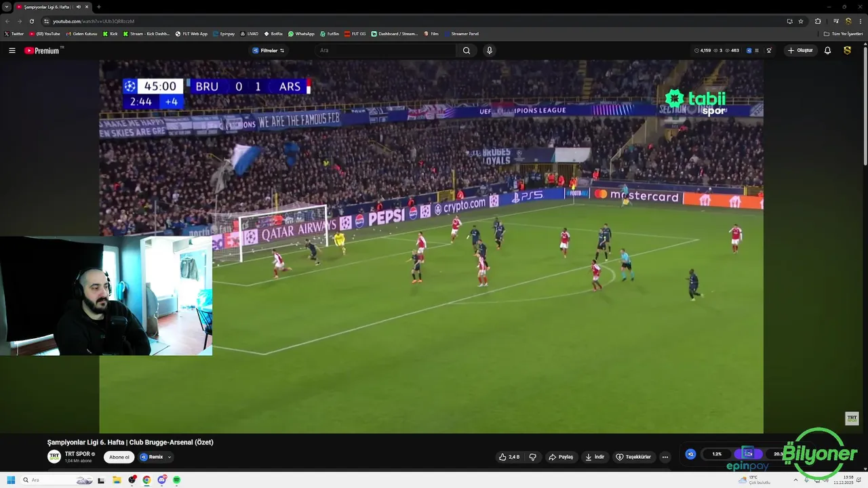Open the Epinpay bookmark
868x488 pixels.
coord(224,33)
